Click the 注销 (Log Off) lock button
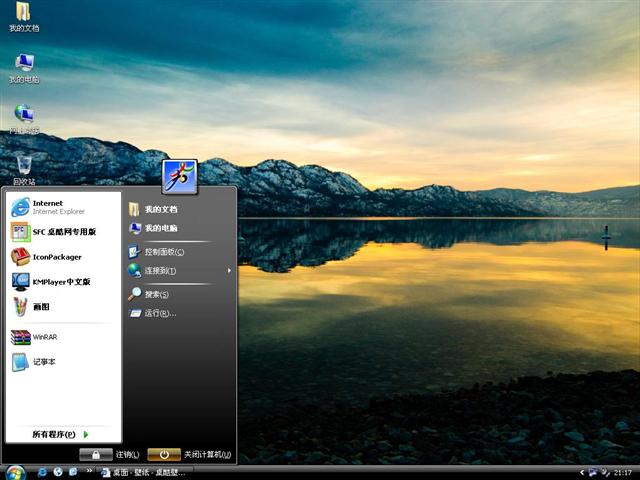 point(96,455)
